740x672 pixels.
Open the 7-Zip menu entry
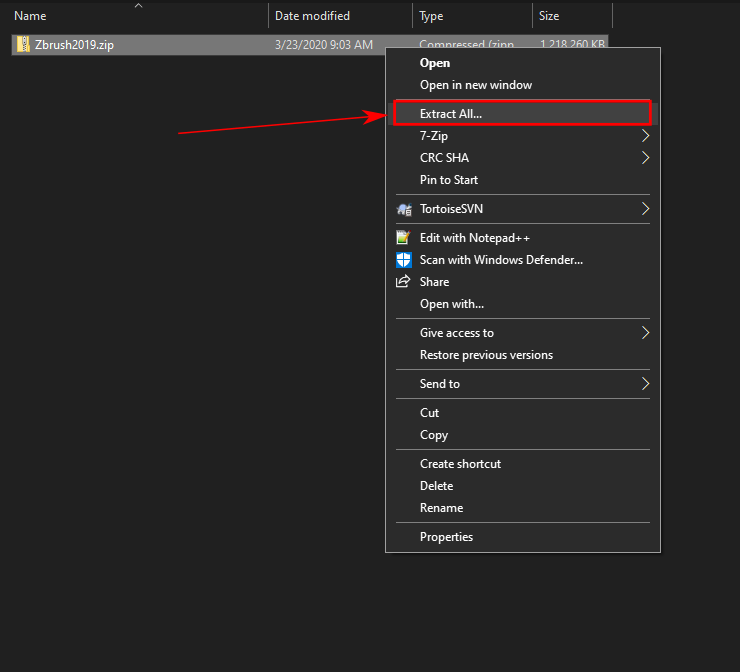pos(523,136)
